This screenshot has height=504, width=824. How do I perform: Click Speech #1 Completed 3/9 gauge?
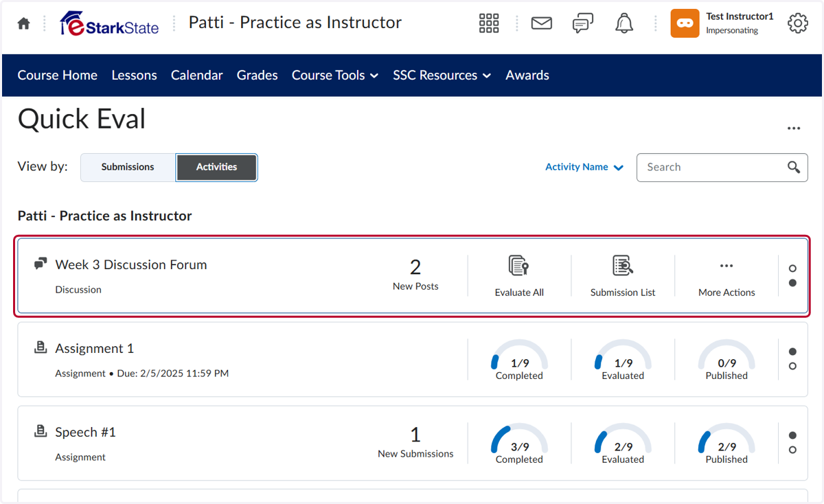pos(519,444)
